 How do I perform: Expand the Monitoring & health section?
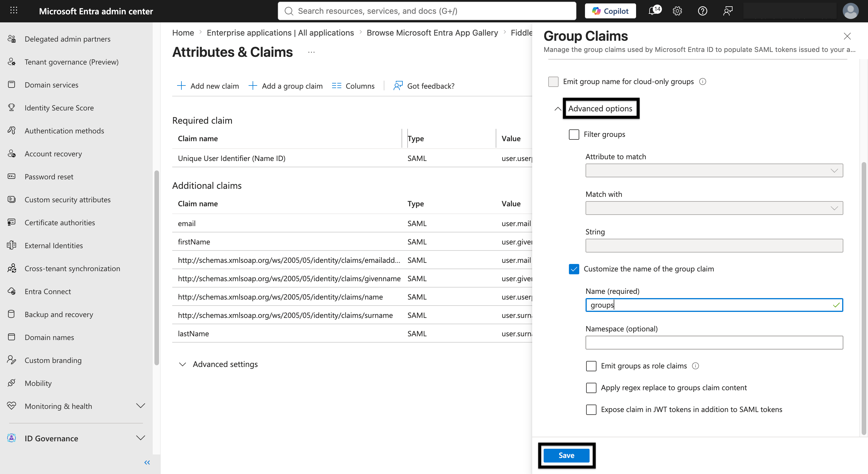141,406
